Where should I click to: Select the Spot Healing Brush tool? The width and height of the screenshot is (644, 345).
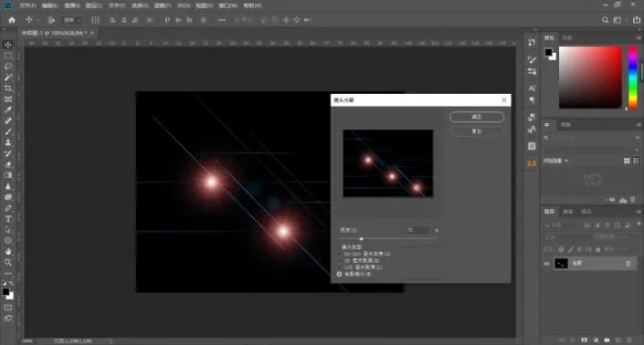point(8,121)
